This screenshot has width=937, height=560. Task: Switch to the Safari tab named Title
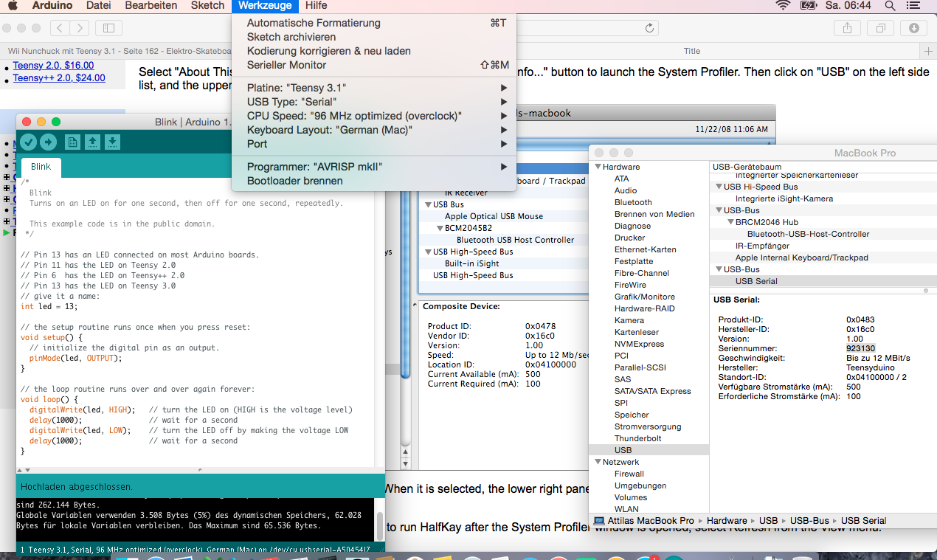click(x=691, y=51)
